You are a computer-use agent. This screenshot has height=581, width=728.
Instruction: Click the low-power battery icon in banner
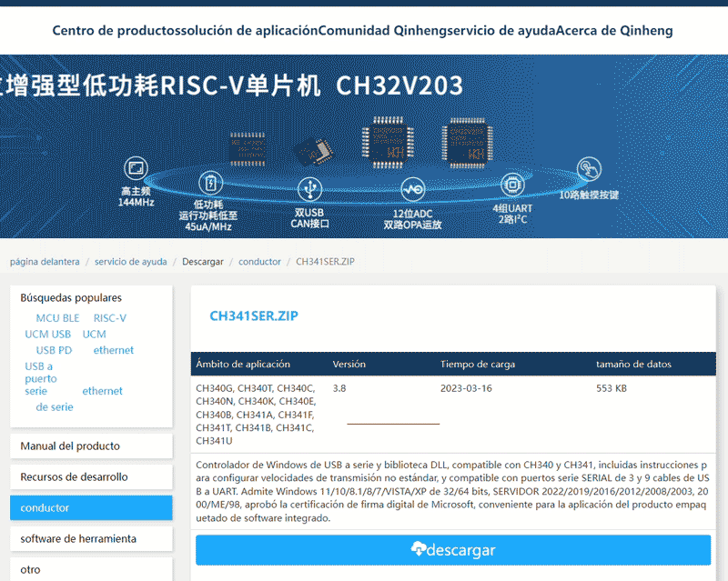tap(208, 181)
